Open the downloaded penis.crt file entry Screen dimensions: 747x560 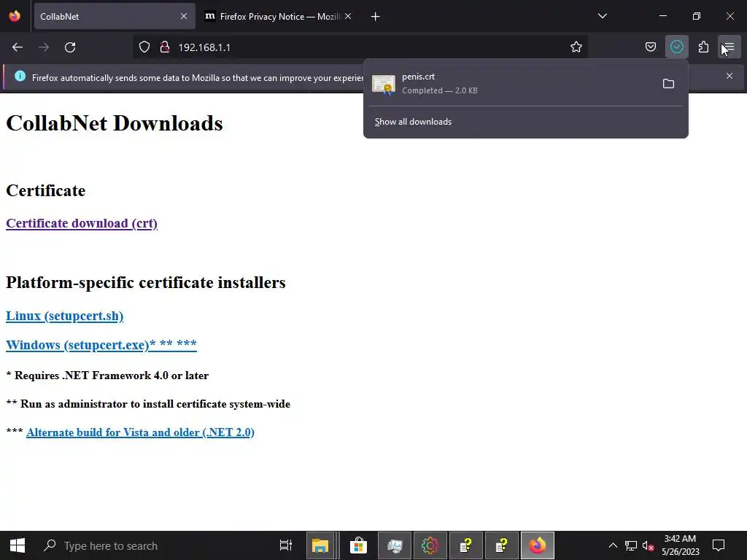510,83
